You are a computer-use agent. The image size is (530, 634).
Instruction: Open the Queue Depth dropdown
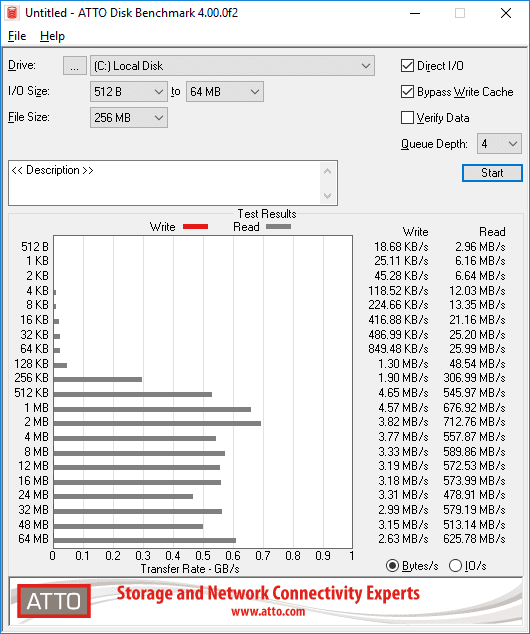coord(499,144)
